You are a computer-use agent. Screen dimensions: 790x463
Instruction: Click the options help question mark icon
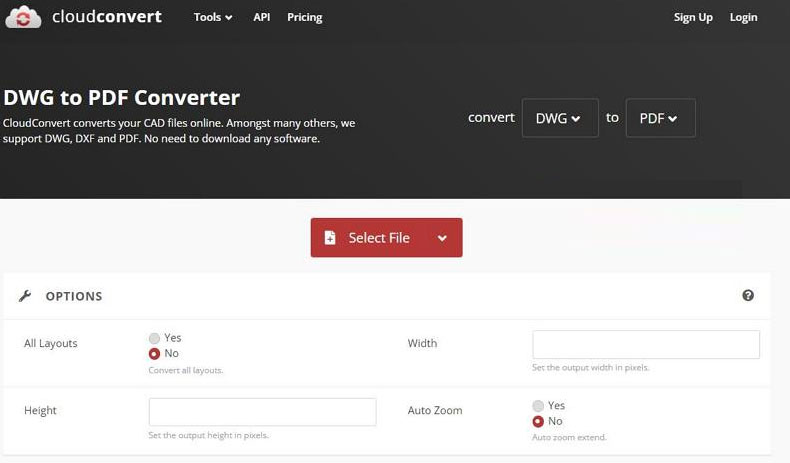click(x=748, y=296)
